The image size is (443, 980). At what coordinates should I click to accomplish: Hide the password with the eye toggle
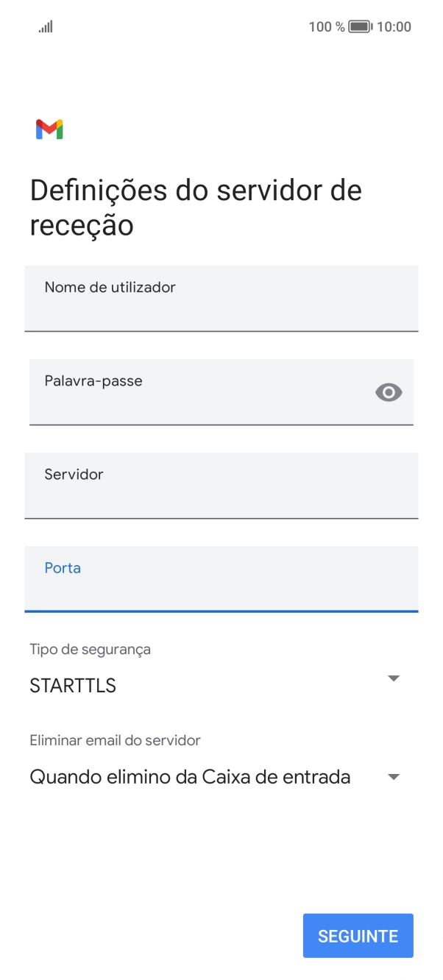[x=389, y=392]
